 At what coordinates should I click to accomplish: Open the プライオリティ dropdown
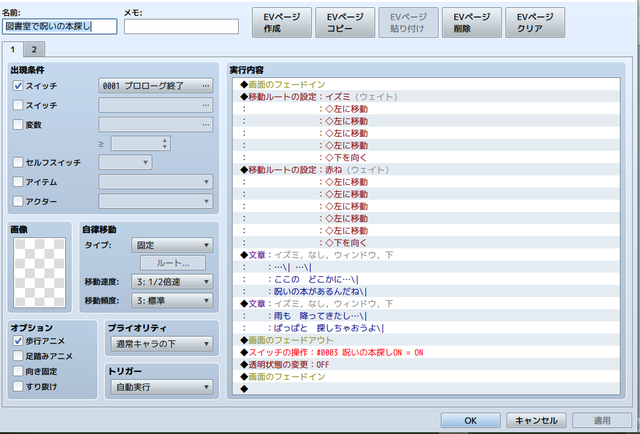click(x=162, y=344)
